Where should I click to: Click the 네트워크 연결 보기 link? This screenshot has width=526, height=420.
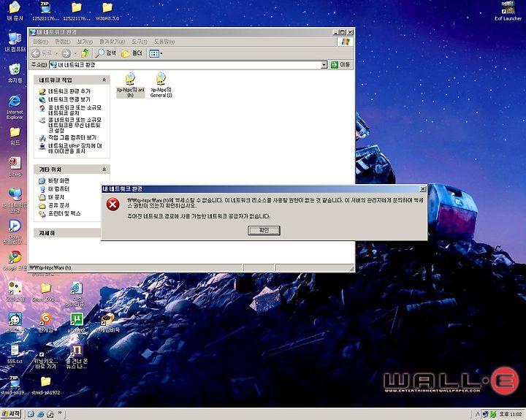(69, 99)
